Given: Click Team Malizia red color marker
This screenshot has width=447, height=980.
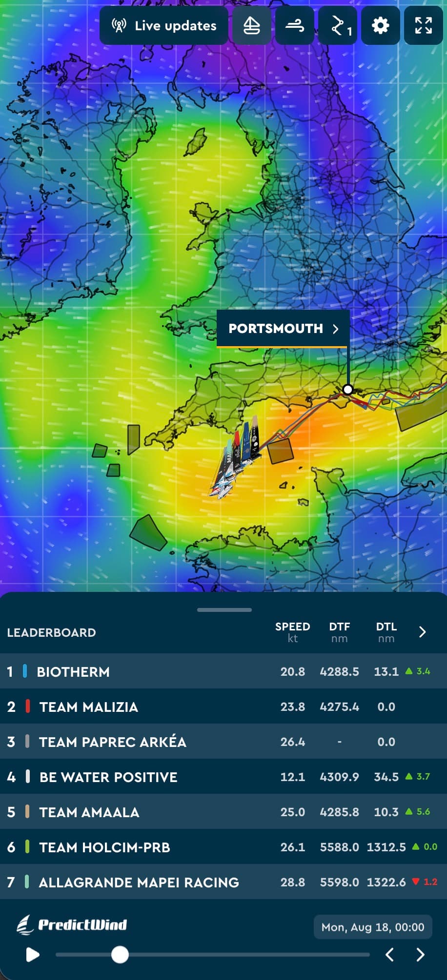Looking at the screenshot, I should tap(28, 706).
